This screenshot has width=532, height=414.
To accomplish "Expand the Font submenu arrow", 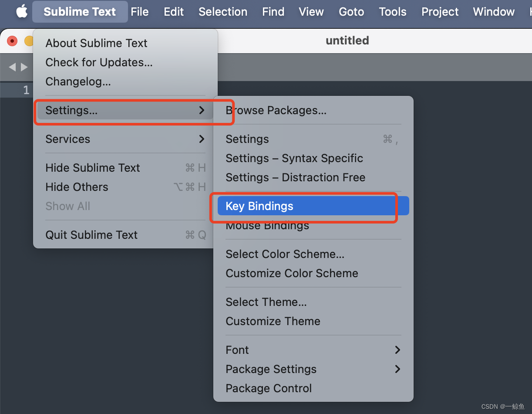I will coord(397,350).
